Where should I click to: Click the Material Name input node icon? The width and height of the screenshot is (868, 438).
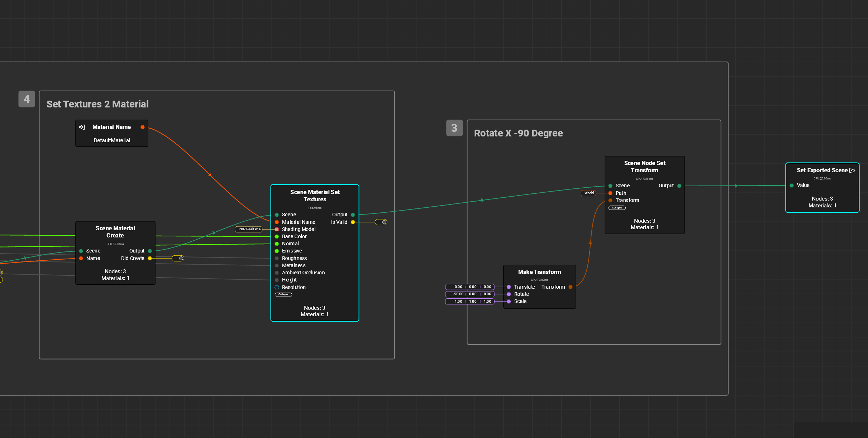click(x=82, y=127)
